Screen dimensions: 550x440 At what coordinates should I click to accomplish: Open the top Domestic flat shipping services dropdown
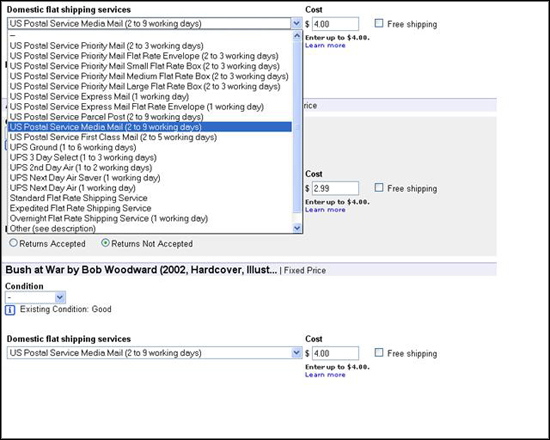(x=154, y=24)
